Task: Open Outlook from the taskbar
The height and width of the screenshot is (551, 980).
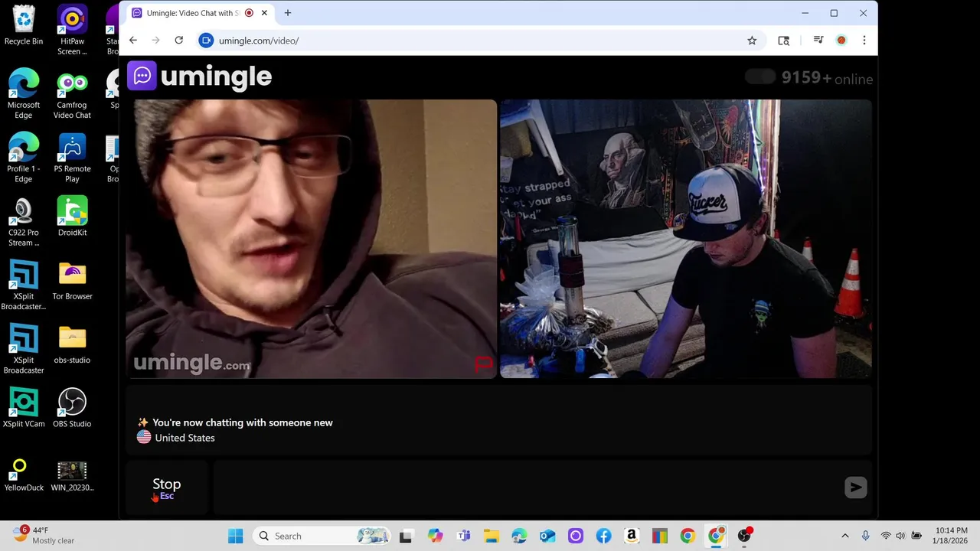Action: pos(547,536)
